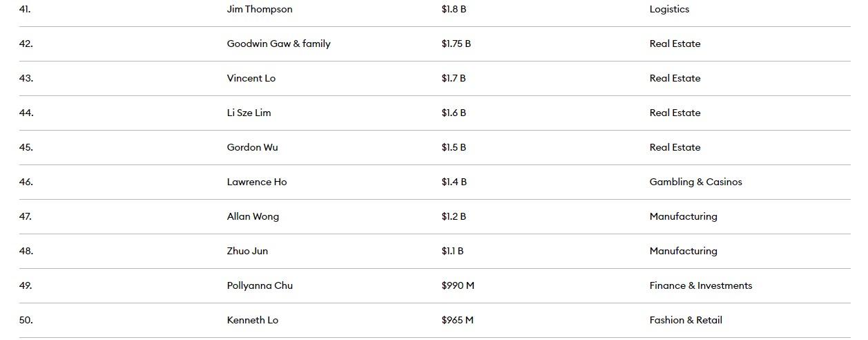The width and height of the screenshot is (868, 340).
Task: Click the Finance & Investments industry cell
Action: [x=700, y=285]
